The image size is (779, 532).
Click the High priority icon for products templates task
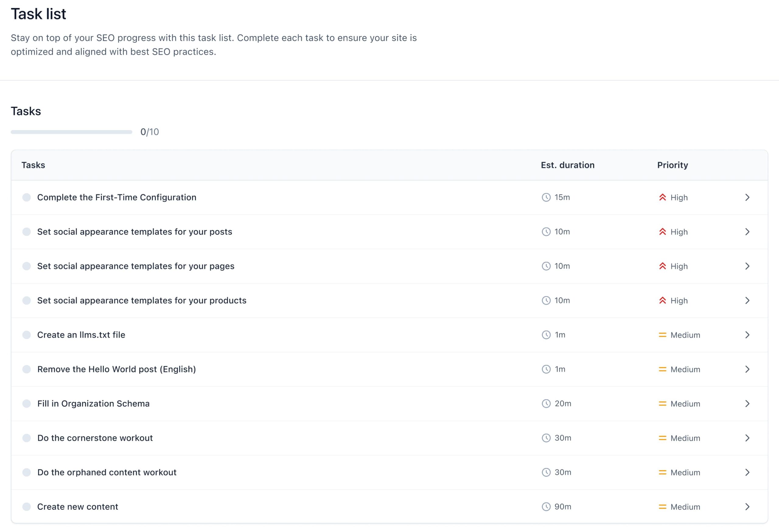point(663,301)
